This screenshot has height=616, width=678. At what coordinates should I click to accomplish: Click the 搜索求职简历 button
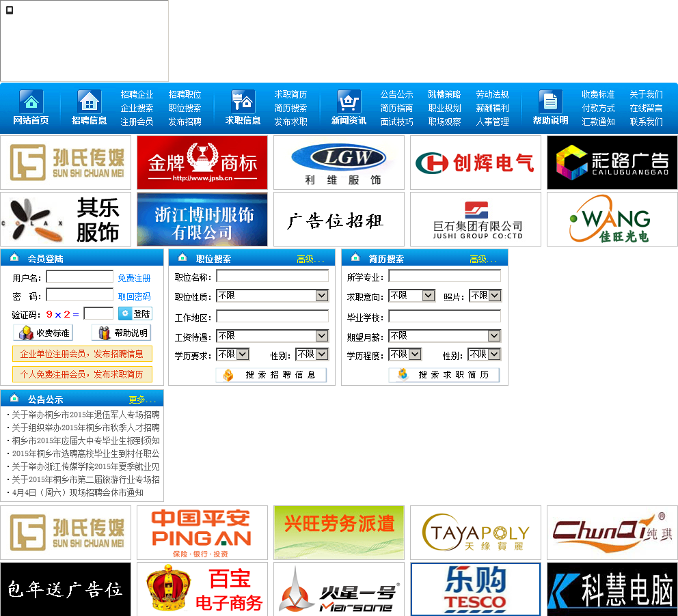click(x=444, y=374)
